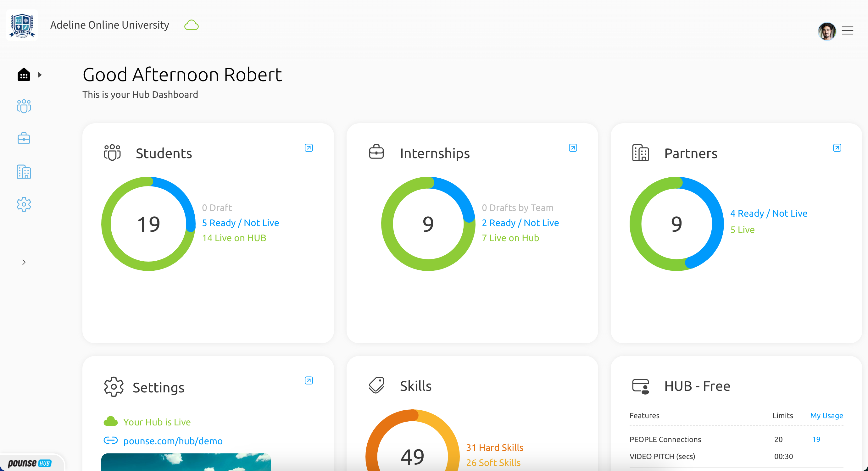Open Settings card external link icon

pyautogui.click(x=309, y=380)
